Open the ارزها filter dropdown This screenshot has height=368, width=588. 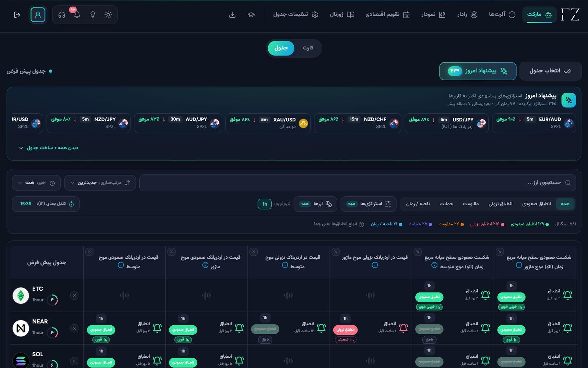click(316, 204)
